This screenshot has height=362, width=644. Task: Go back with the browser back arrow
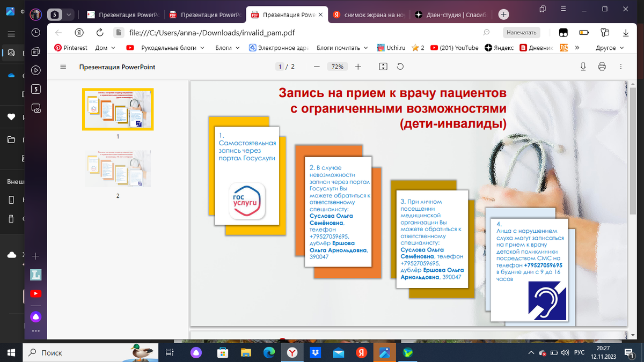tap(58, 33)
